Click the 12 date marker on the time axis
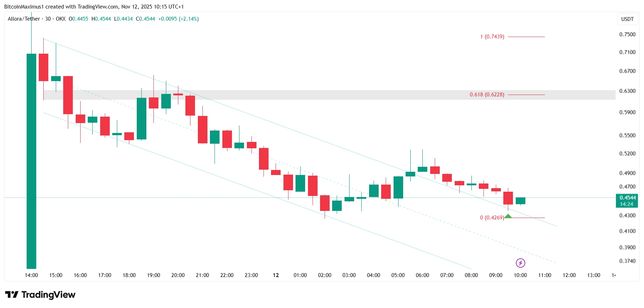The width and height of the screenshot is (644, 308). [x=276, y=275]
